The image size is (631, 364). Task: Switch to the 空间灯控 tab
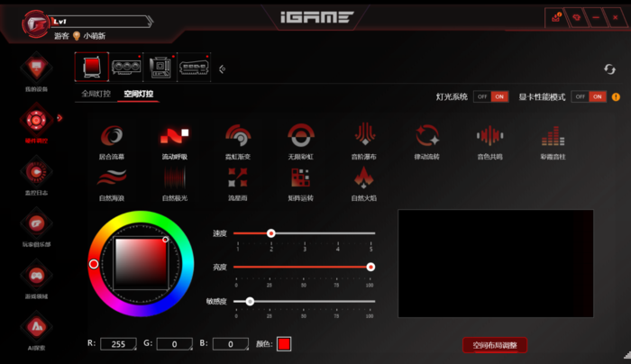point(139,94)
